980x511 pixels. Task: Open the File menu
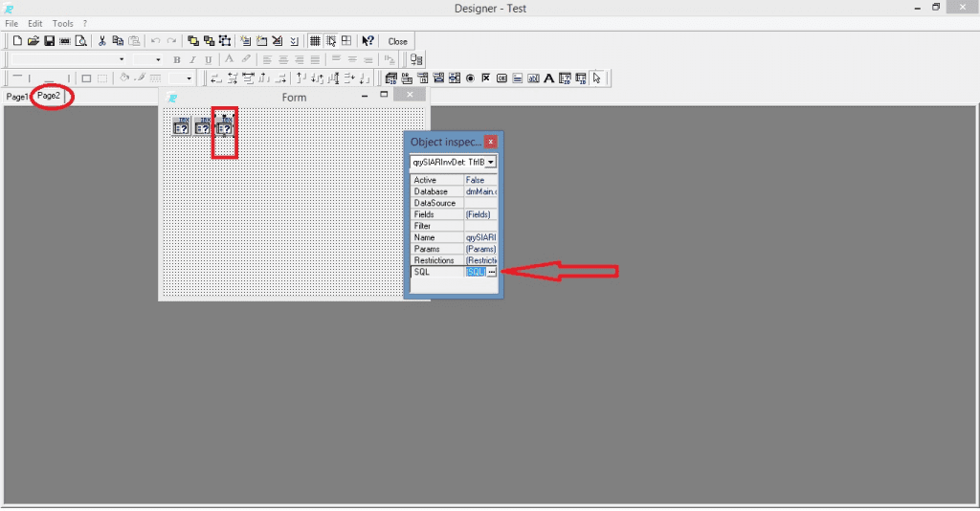click(x=11, y=24)
